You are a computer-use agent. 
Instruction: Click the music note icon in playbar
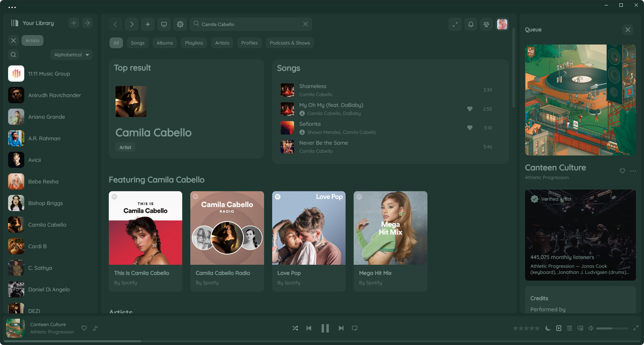pyautogui.click(x=95, y=328)
